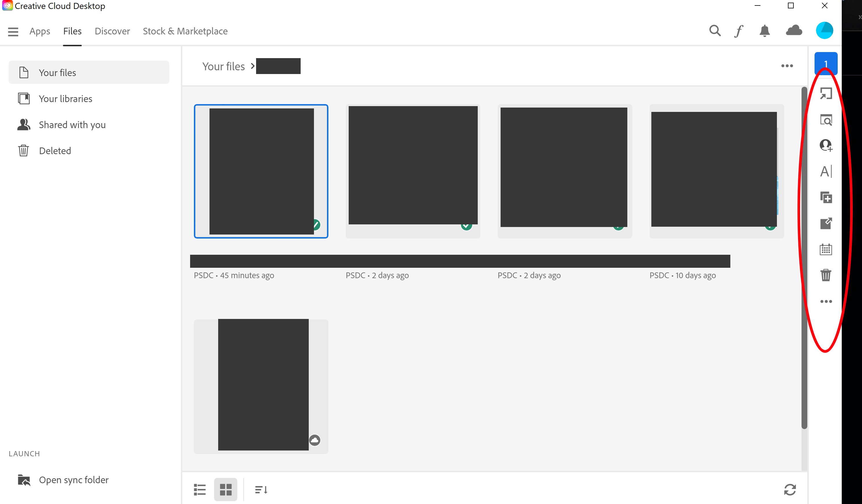Select the text tool icon

click(825, 171)
